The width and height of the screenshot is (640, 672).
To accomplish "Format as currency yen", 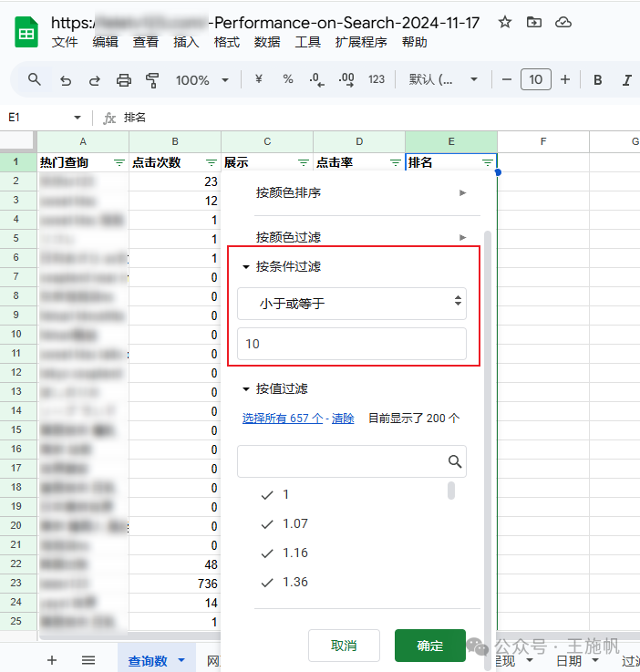I will coord(258,78).
